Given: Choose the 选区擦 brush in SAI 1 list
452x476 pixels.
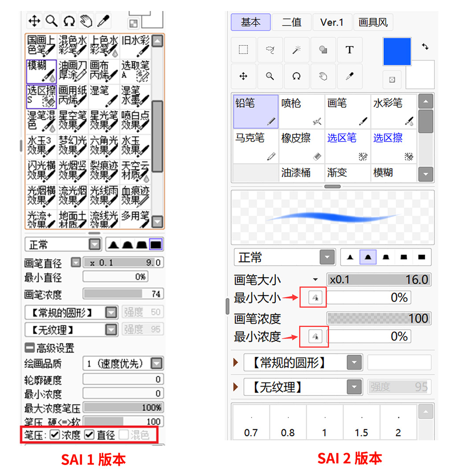Looking at the screenshot, I should coord(41,97).
